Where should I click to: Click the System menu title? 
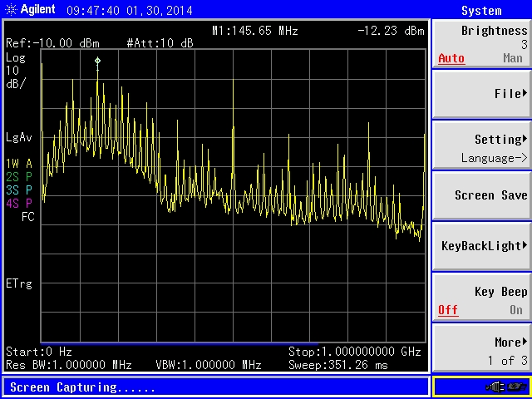coord(481,11)
